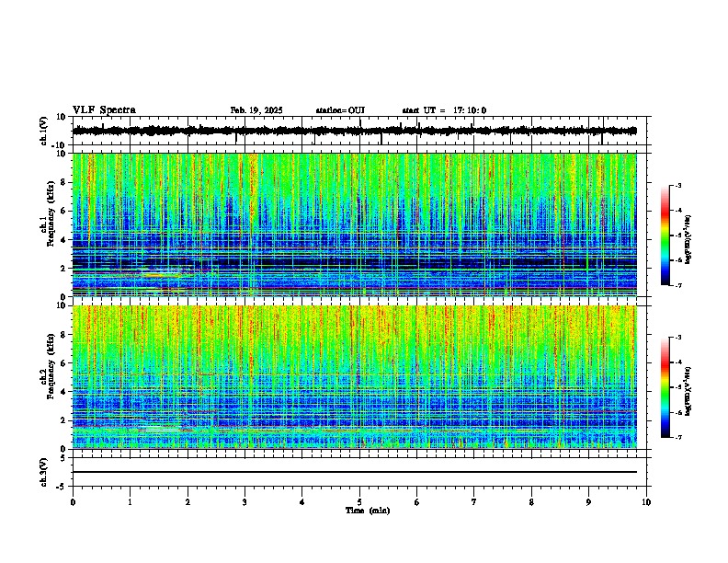The width and height of the screenshot is (728, 563).
Task: Click time axis tick label '8'
Action: pos(531,501)
